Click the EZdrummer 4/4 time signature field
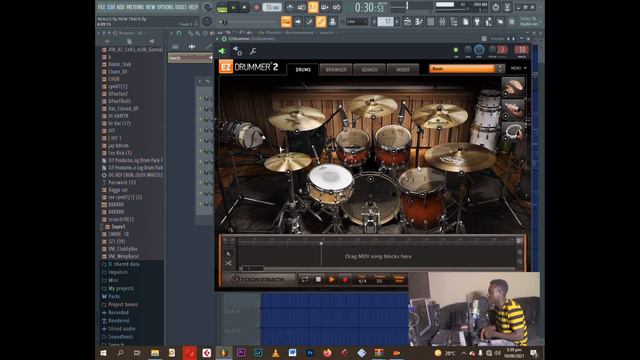The height and width of the screenshot is (360, 640). 362,280
